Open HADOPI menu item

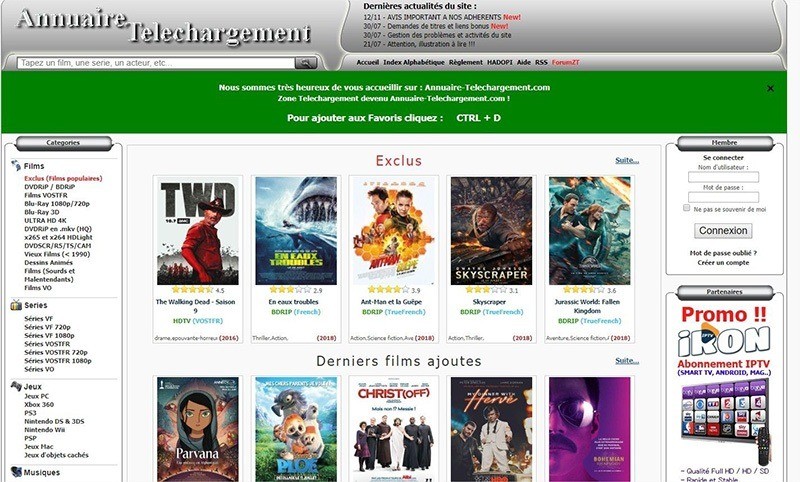499,62
